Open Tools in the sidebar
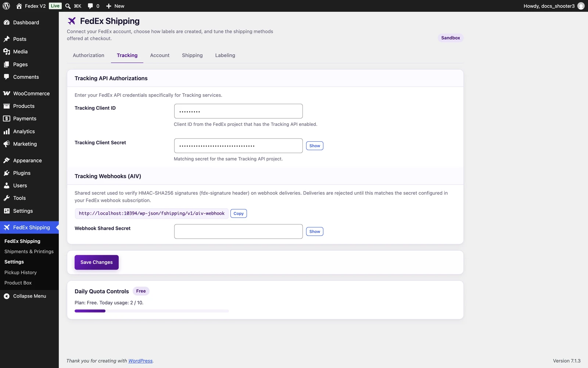The width and height of the screenshot is (588, 368). [x=29, y=198]
